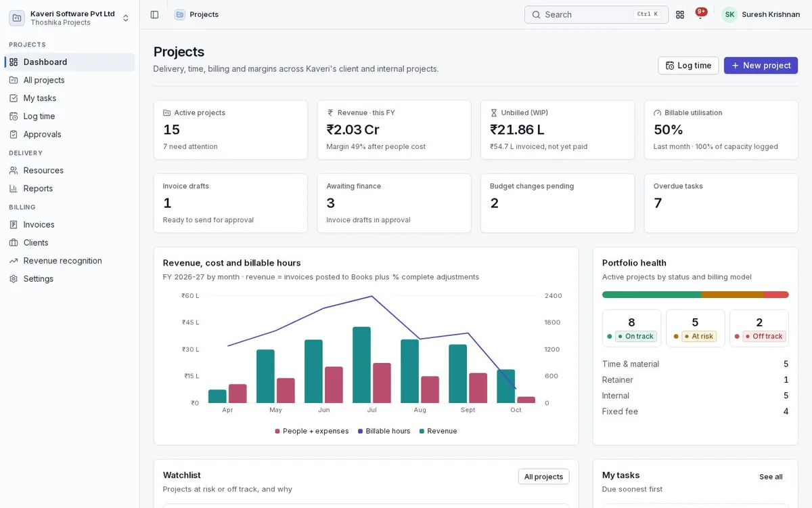Click the My tasks checkbox icon
Viewport: 812px width, 508px height.
tap(14, 98)
